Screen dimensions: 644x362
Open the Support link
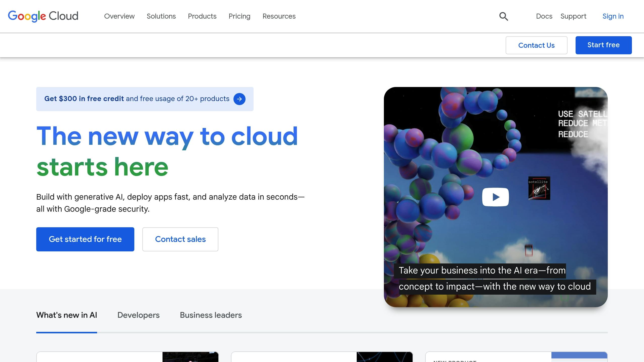[573, 16]
